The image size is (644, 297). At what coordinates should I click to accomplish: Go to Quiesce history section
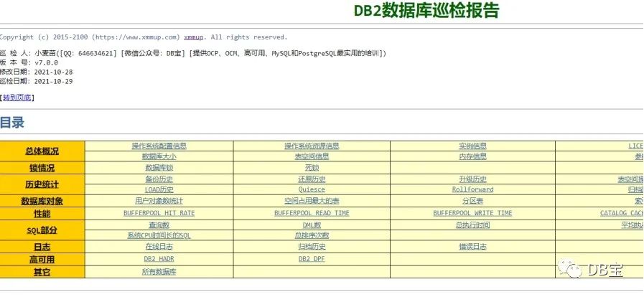[x=312, y=189]
